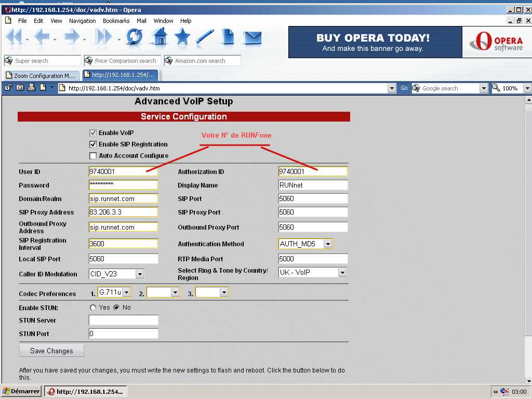Click the new document icon beside File menu
This screenshot has height=399, width=532.
click(8, 21)
